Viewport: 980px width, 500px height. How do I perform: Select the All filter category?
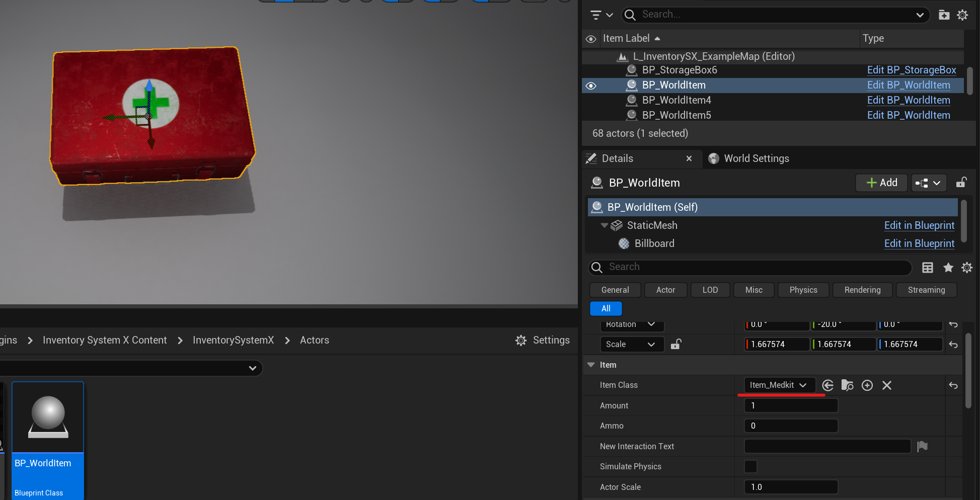click(x=606, y=308)
